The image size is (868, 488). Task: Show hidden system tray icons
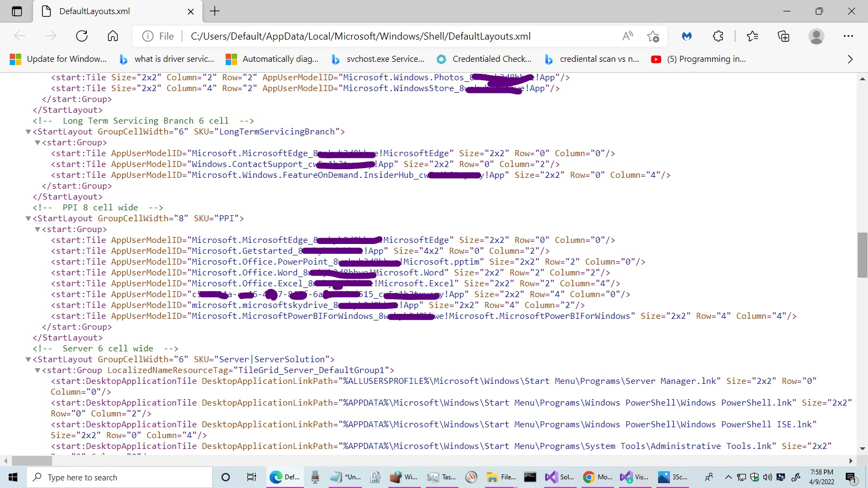pos(728,477)
